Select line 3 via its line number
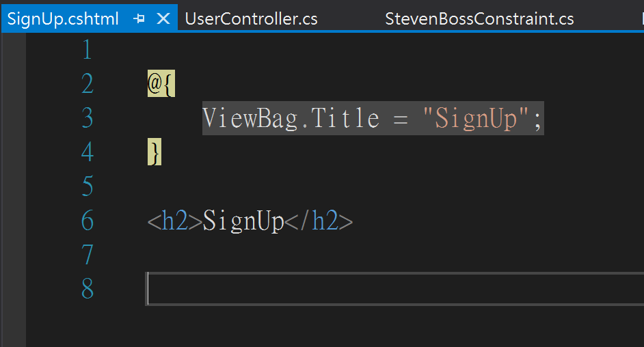The image size is (644, 347). click(x=87, y=119)
